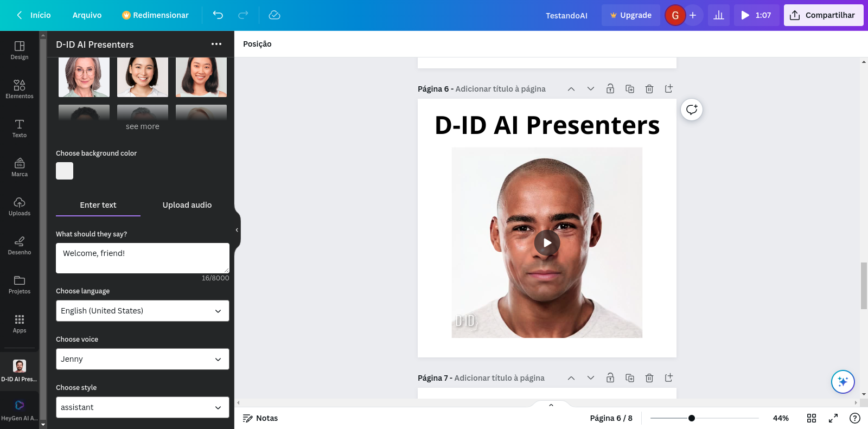The height and width of the screenshot is (429, 868).
Task: Click see more presenters link
Action: pos(143,126)
